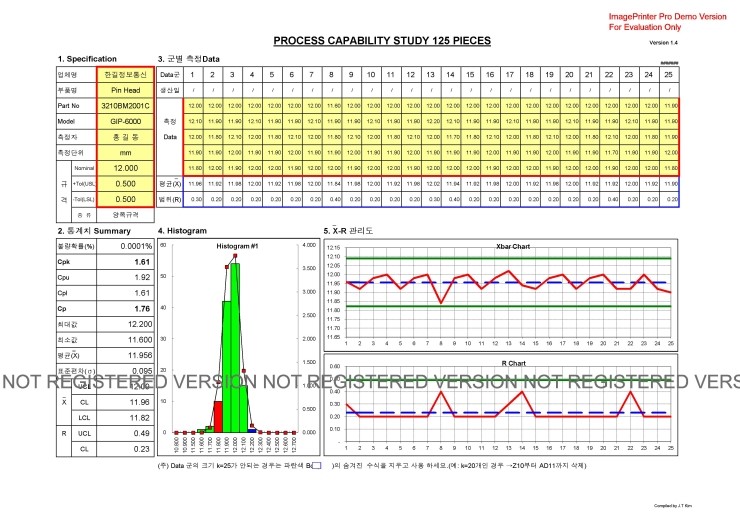The width and height of the screenshot is (740, 523).
Task: Click the red bar in the histogram
Action: (218, 417)
